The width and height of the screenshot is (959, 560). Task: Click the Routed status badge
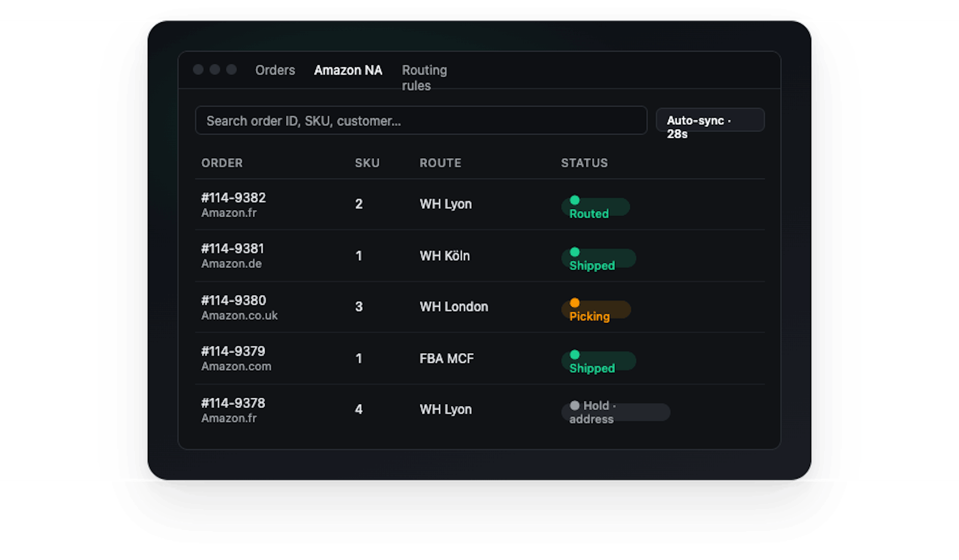pos(595,207)
